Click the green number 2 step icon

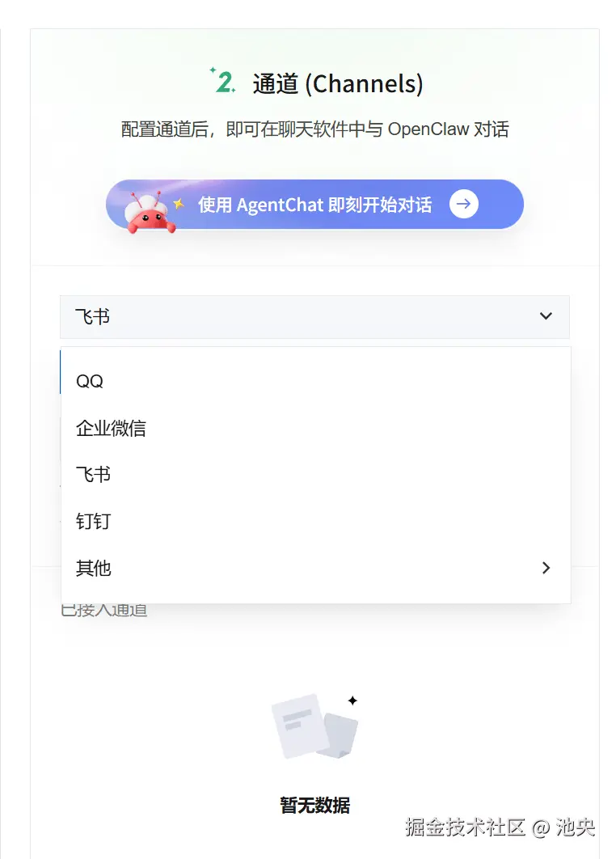tap(223, 81)
